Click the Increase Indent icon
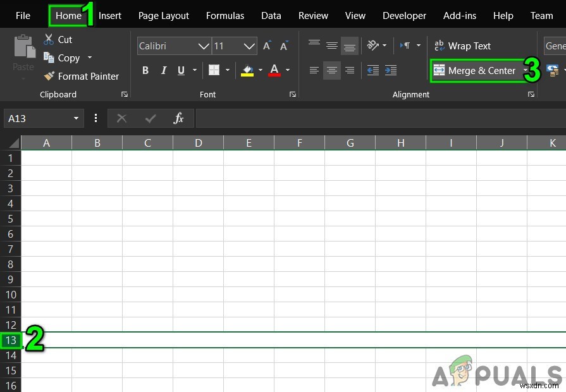 click(391, 70)
